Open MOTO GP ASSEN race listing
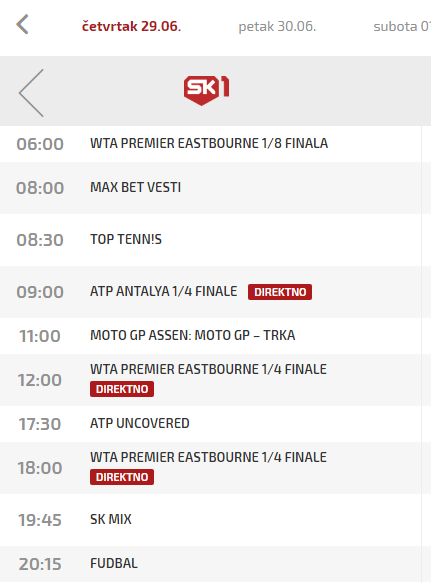The image size is (431, 583). tap(193, 335)
